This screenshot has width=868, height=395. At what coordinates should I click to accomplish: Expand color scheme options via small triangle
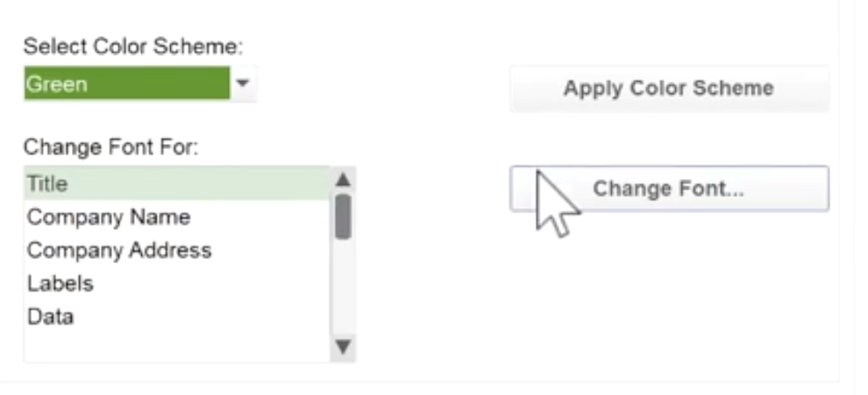(x=243, y=83)
